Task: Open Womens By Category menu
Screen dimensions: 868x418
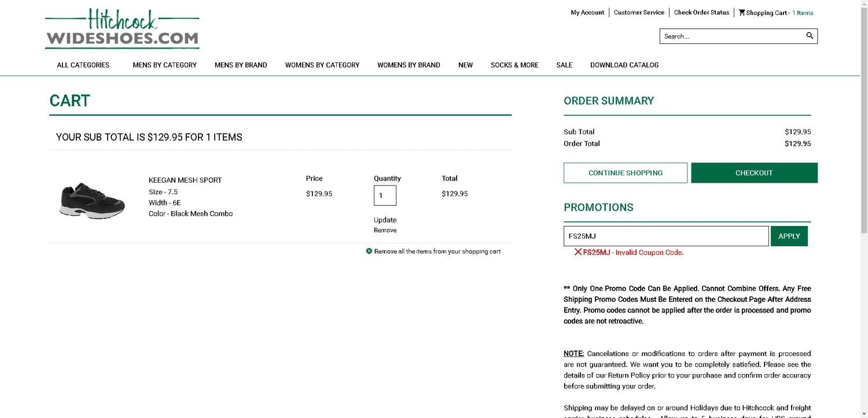Action: pyautogui.click(x=322, y=65)
